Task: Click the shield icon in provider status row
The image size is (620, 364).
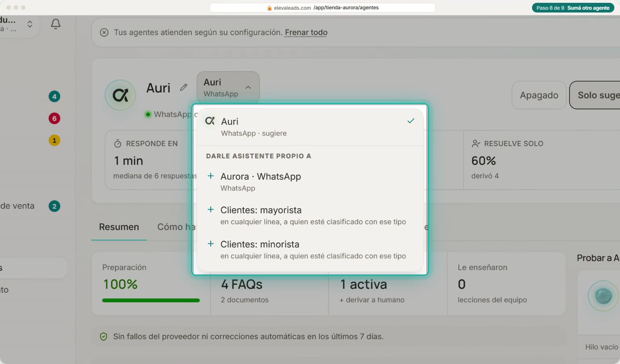Action: point(104,337)
